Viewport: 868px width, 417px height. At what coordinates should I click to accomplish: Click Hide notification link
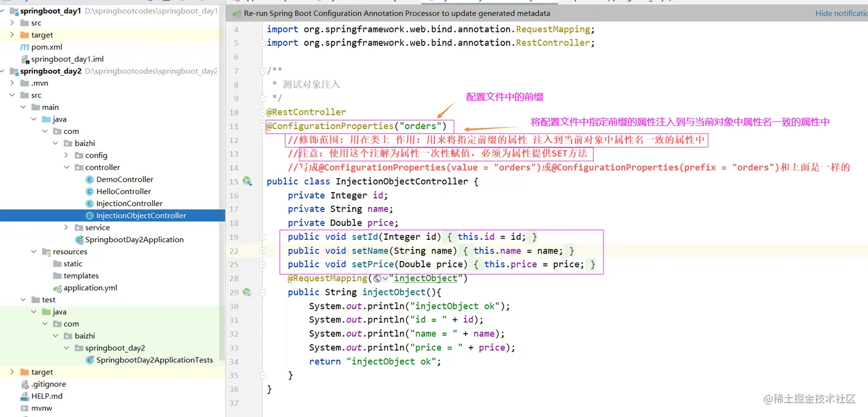tap(842, 13)
